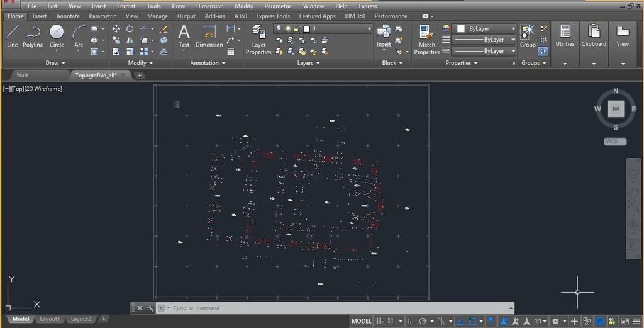
Task: Click the ByLayer object color white swatch
Action: (461, 28)
